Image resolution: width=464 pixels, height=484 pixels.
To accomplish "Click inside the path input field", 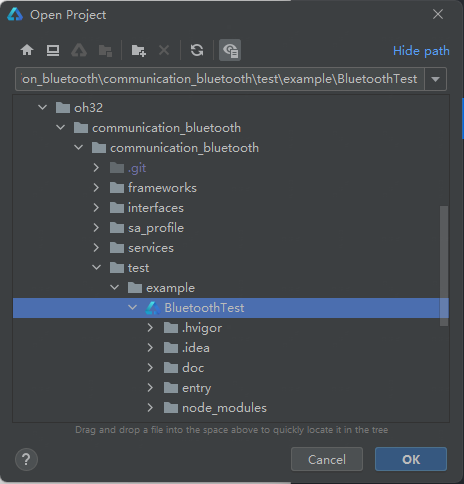I will [220, 79].
